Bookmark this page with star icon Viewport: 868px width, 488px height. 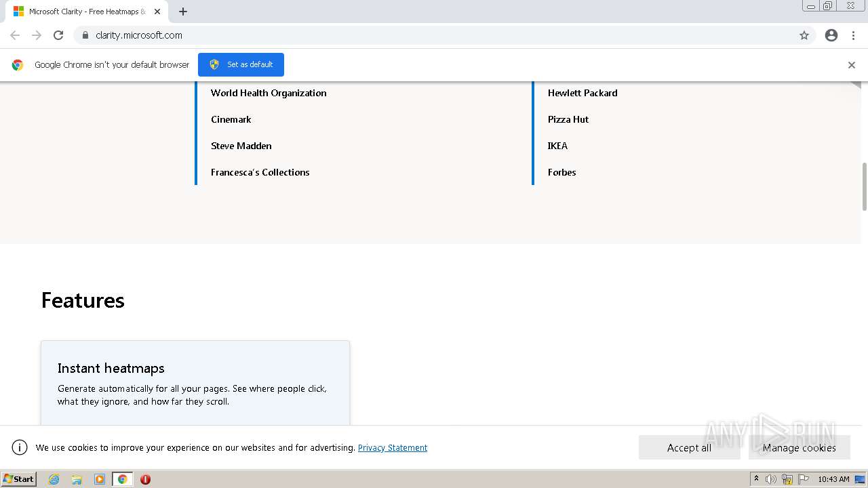coord(804,35)
